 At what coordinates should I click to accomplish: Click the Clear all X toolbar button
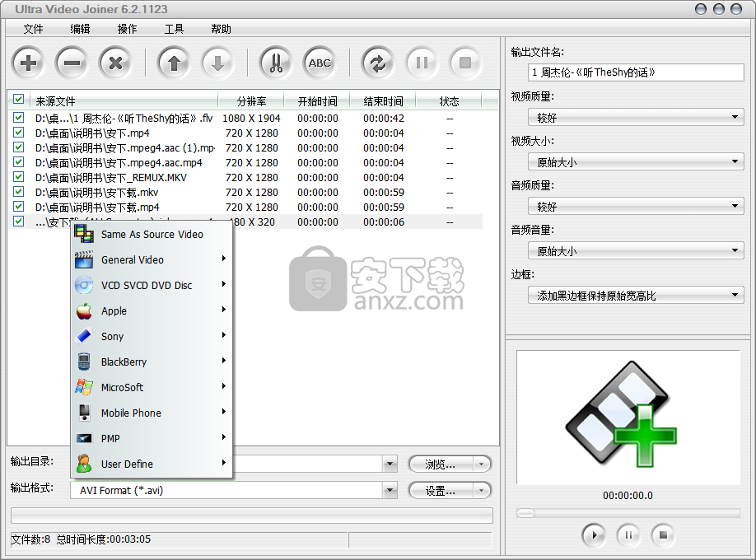115,63
